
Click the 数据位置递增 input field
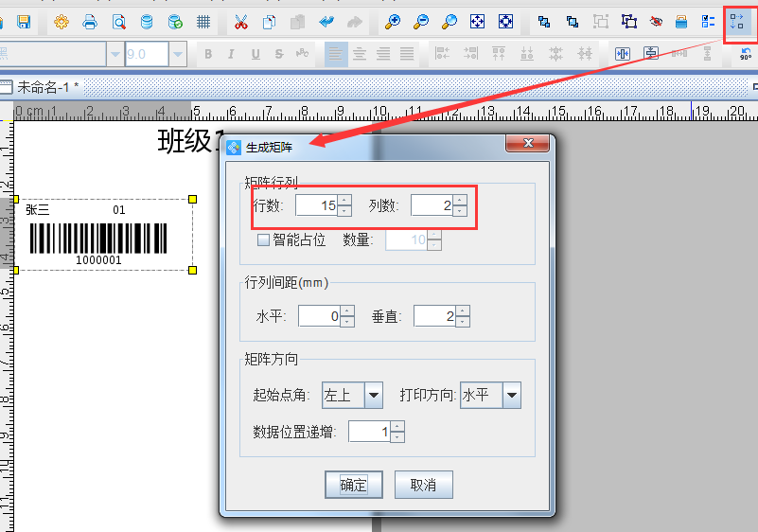point(369,432)
